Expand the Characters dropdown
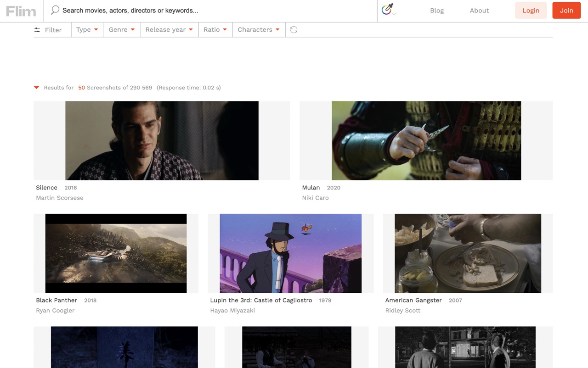 click(259, 30)
